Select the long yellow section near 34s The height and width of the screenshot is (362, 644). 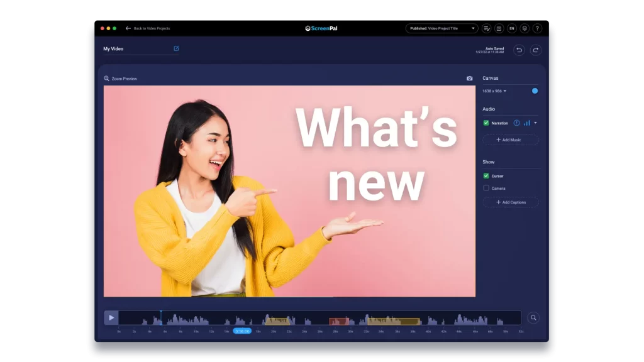[x=394, y=321]
